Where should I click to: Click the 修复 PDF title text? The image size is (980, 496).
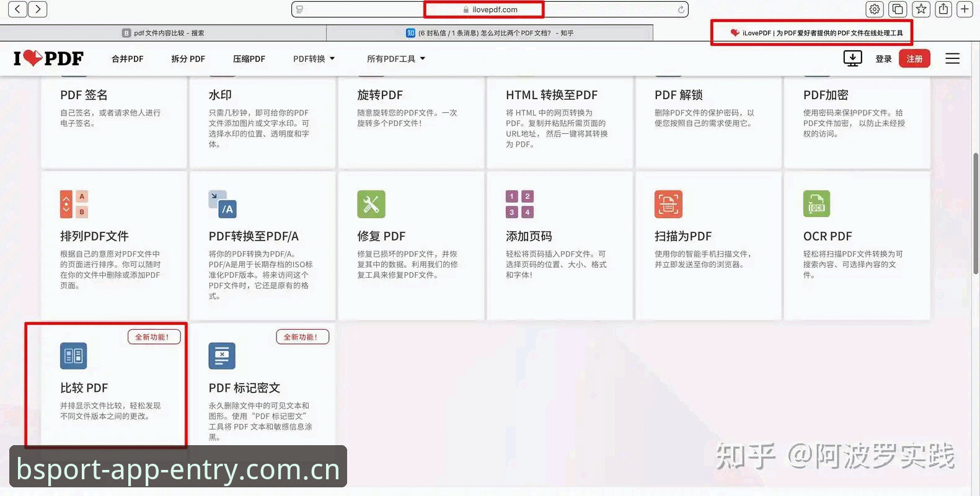pos(381,236)
